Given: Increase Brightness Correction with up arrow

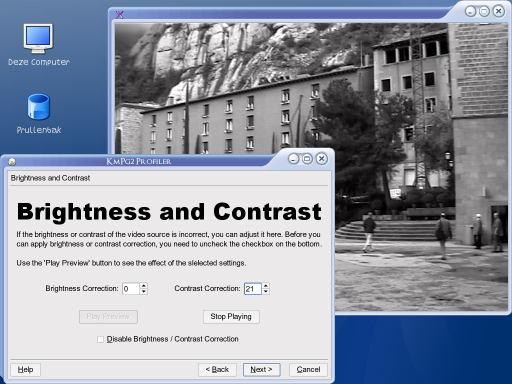Looking at the screenshot, I should click(144, 286).
